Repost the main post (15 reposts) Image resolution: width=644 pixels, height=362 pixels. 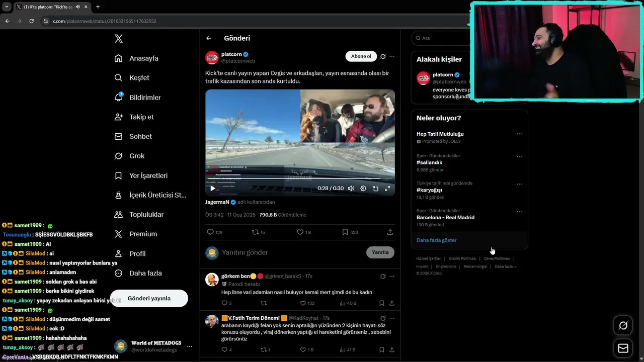click(258, 232)
